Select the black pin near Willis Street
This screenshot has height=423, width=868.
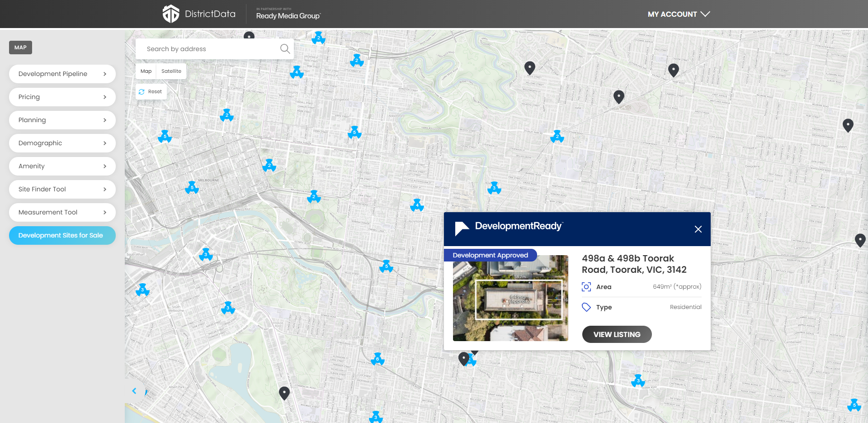[530, 68]
